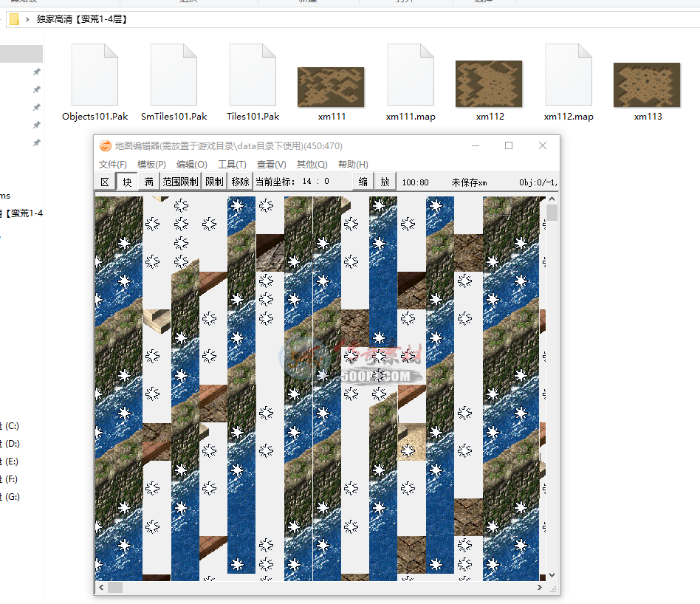Click the 放 zoom-in button
The height and width of the screenshot is (604, 700).
(x=385, y=182)
